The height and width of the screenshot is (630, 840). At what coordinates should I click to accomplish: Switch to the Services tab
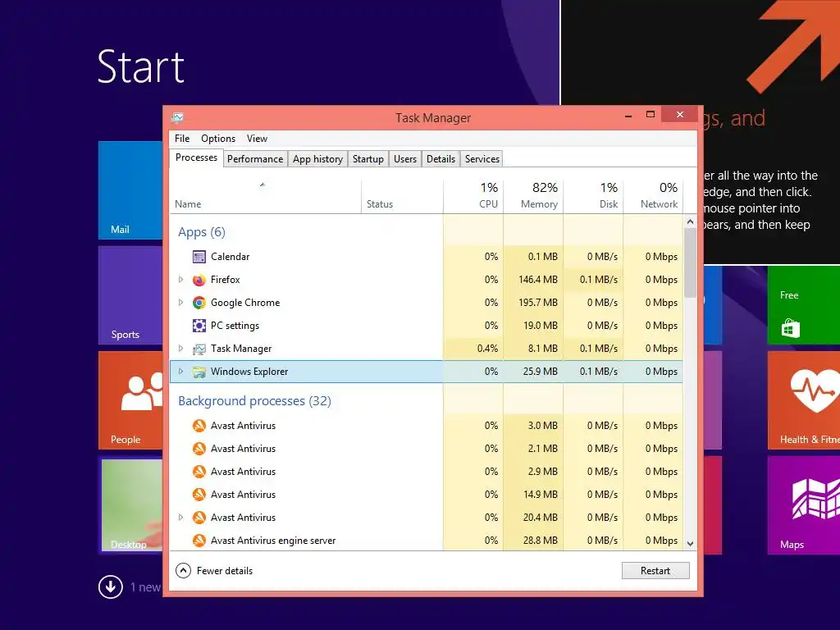pyautogui.click(x=482, y=159)
